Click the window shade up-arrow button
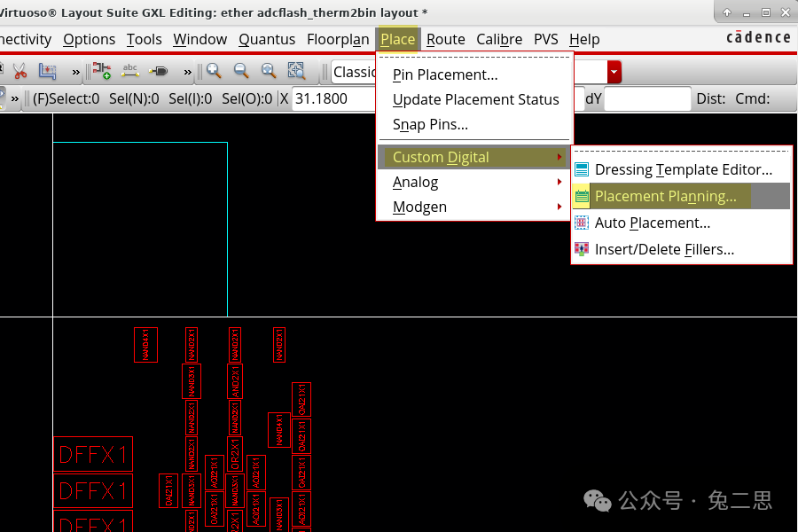 [x=727, y=12]
